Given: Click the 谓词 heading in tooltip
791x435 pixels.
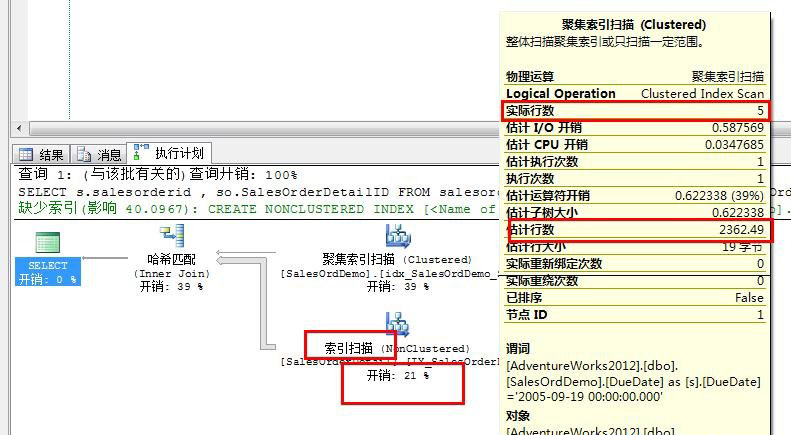Looking at the screenshot, I should [518, 349].
